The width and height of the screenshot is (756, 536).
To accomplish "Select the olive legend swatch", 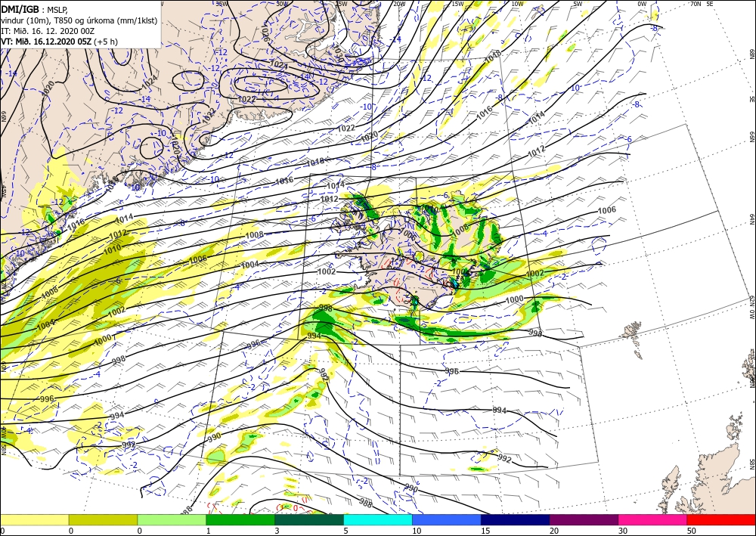I will pos(103,519).
